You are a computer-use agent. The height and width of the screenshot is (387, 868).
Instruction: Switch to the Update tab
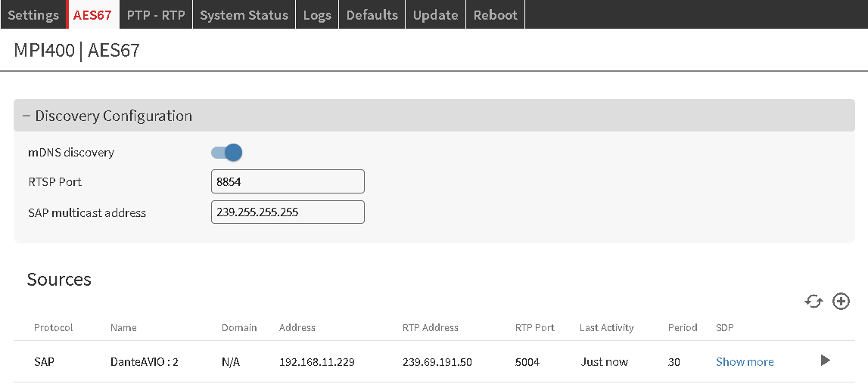[x=435, y=15]
